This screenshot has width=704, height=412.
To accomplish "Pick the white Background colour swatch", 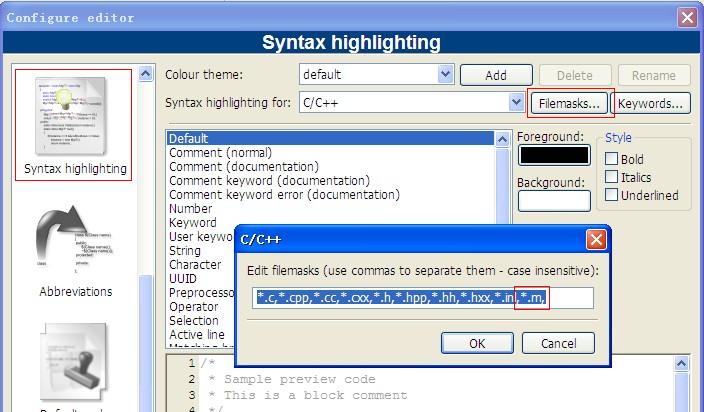I will (554, 201).
